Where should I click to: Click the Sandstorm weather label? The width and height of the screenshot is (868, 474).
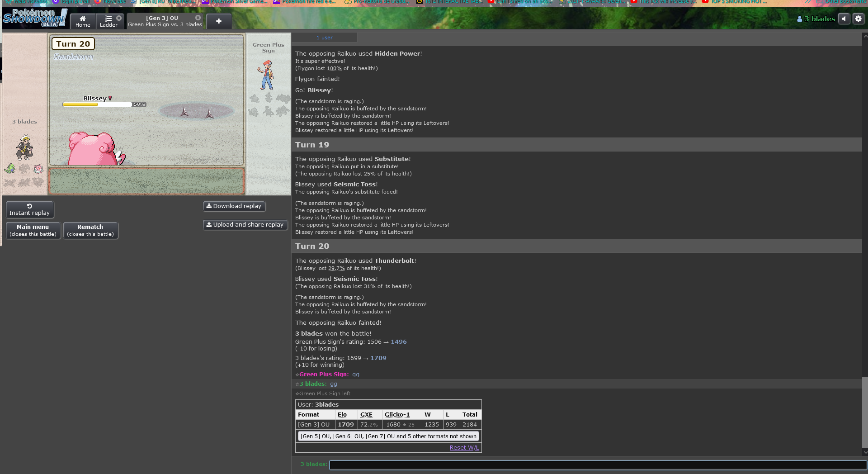point(73,57)
